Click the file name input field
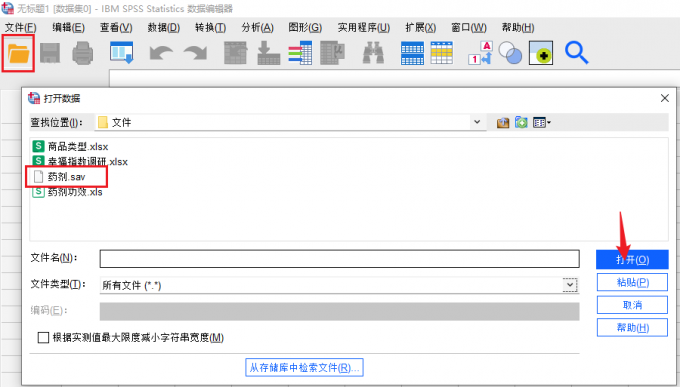This screenshot has height=387, width=680. [x=340, y=259]
